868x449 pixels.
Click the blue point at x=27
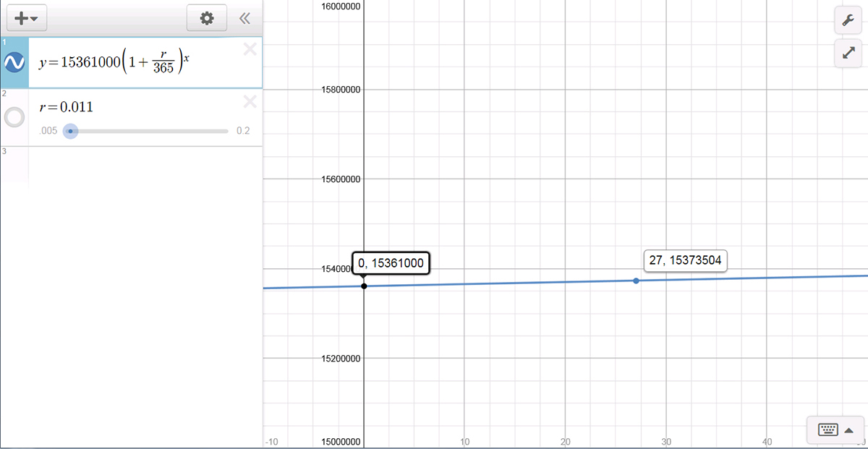(637, 281)
